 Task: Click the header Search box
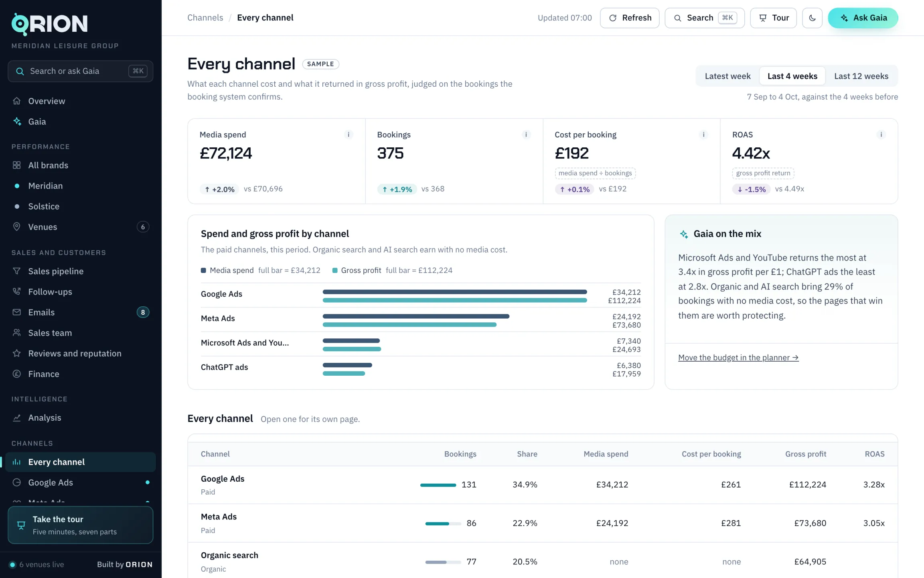705,18
